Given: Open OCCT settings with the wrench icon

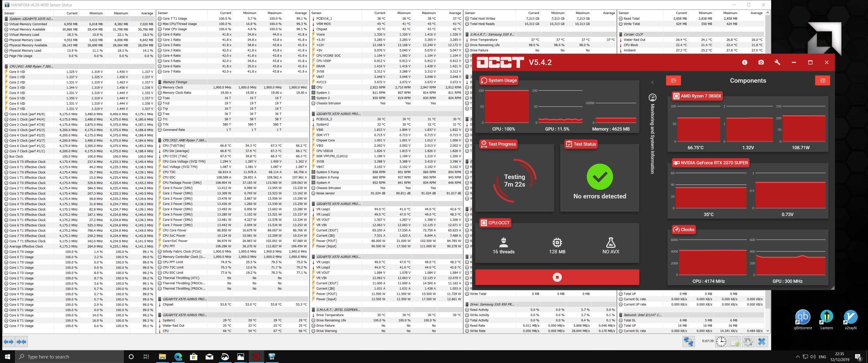Looking at the screenshot, I should tap(777, 62).
